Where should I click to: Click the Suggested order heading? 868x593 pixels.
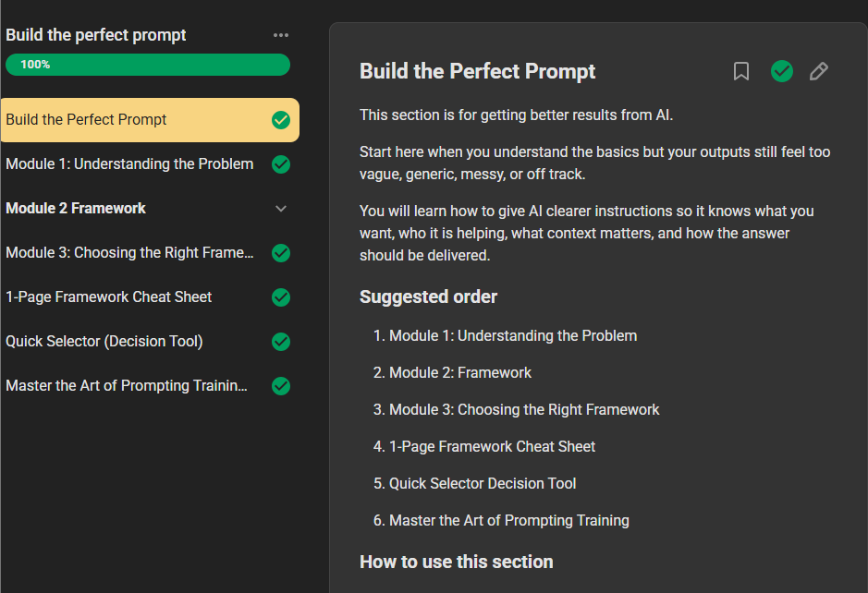tap(429, 297)
